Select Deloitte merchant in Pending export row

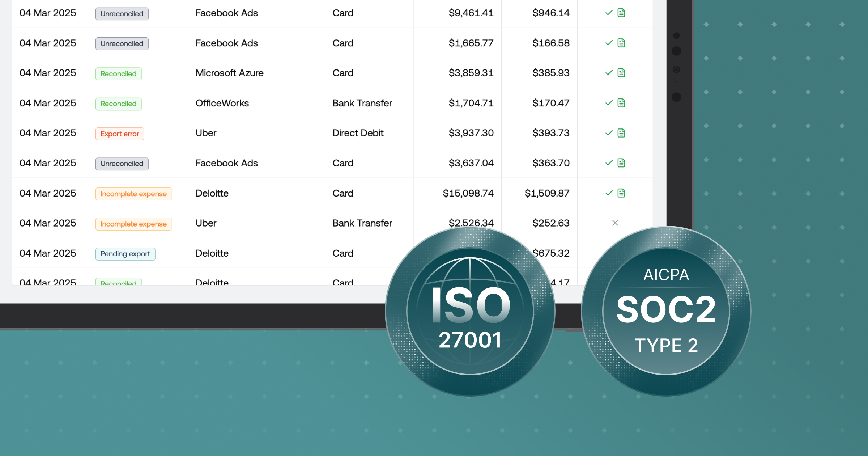(212, 253)
